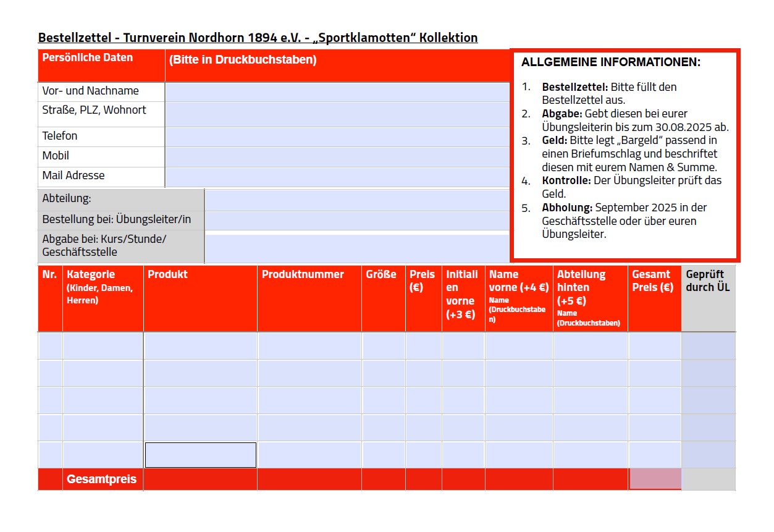
Task: Click the Abteilung input field
Action: pos(357,200)
